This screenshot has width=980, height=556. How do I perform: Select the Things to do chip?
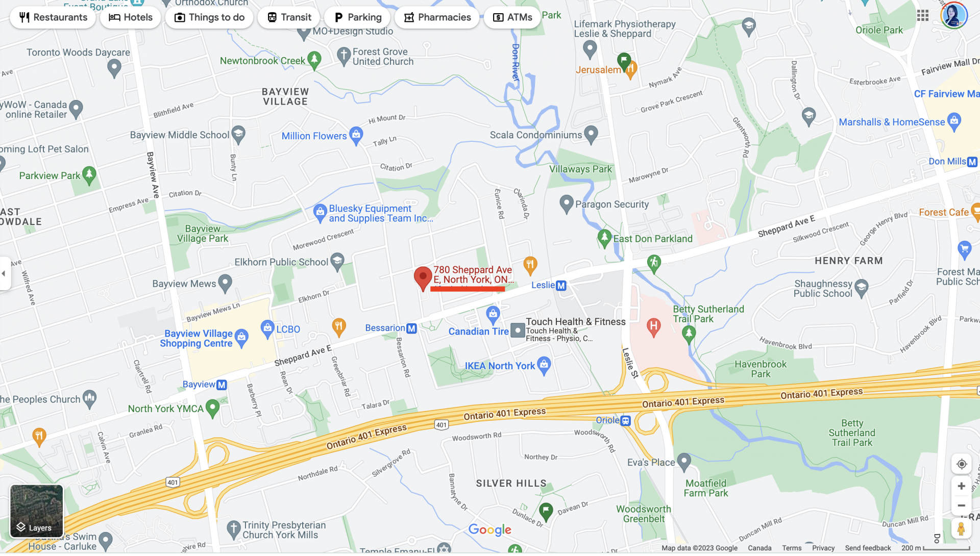(x=209, y=17)
